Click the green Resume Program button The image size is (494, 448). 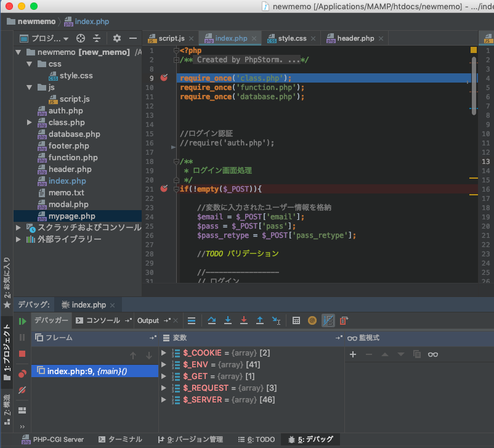pyautogui.click(x=22, y=321)
